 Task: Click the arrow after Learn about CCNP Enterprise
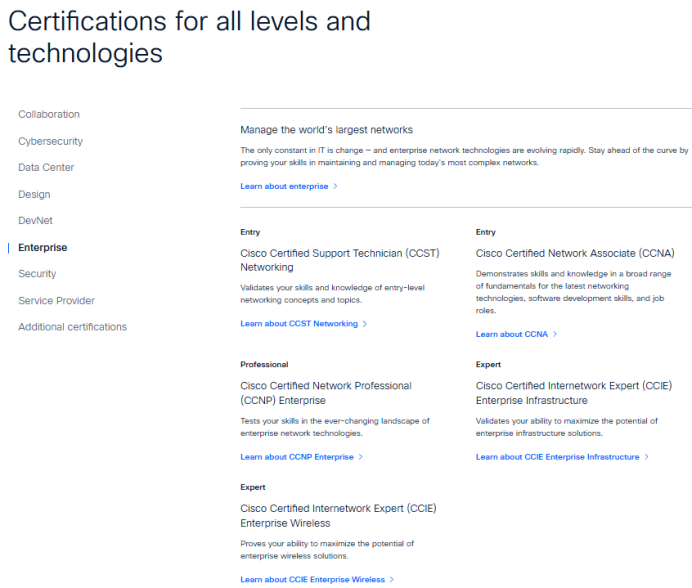pyautogui.click(x=361, y=457)
